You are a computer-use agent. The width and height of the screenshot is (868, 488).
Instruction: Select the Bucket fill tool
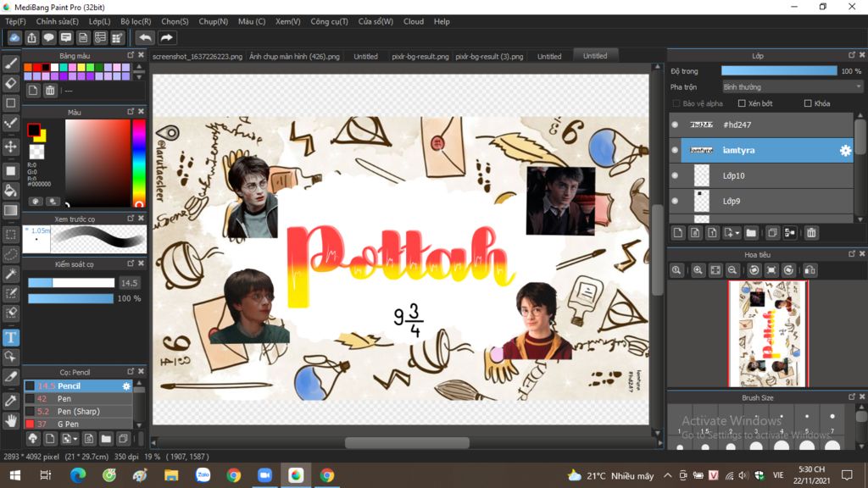[11, 191]
